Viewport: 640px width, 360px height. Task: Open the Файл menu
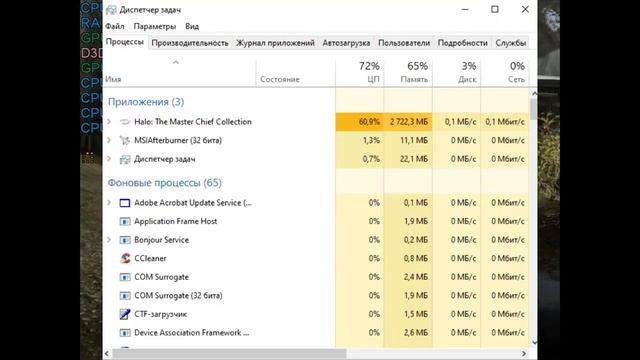pyautogui.click(x=115, y=26)
